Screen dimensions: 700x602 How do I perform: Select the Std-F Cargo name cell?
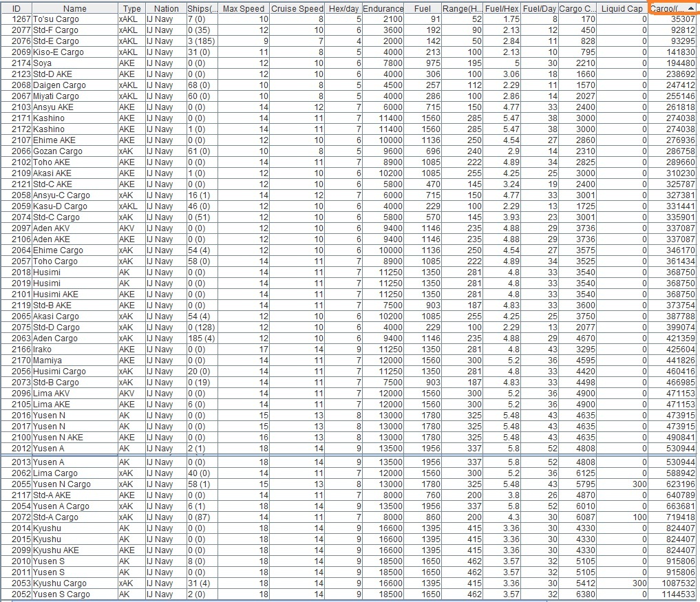[75, 30]
